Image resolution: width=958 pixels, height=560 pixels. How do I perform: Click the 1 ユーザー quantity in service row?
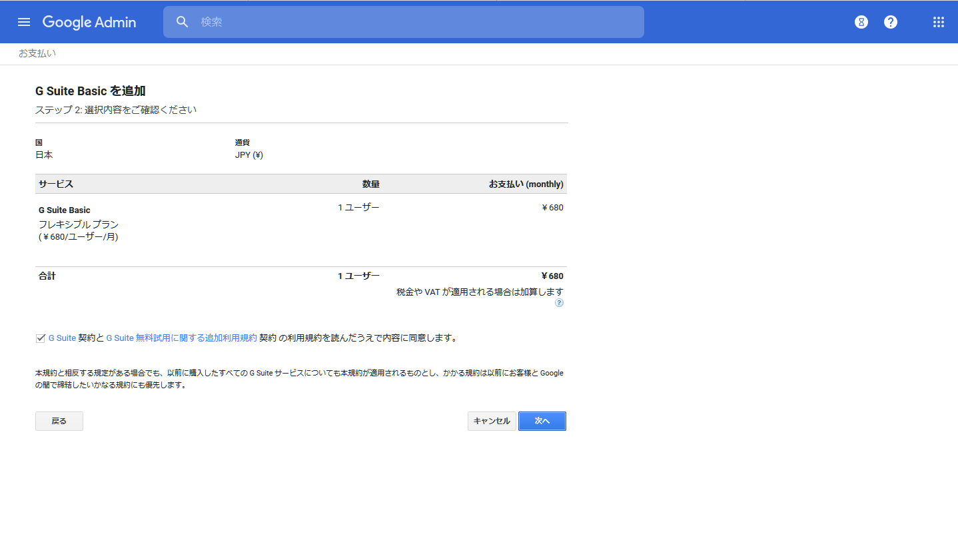click(358, 208)
